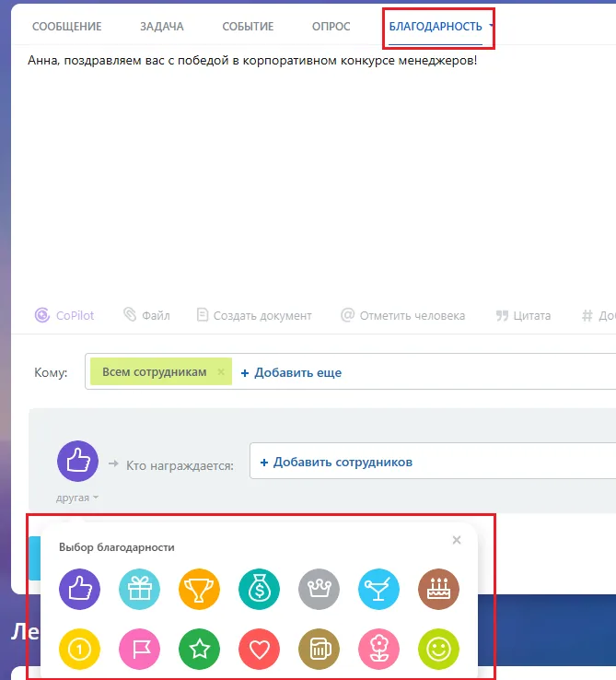Click Отметить человека mention option
616x680 pixels.
pos(402,315)
